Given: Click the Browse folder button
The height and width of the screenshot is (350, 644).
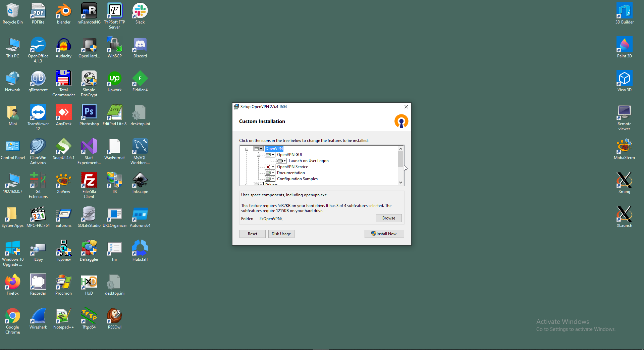Looking at the screenshot, I should (388, 218).
